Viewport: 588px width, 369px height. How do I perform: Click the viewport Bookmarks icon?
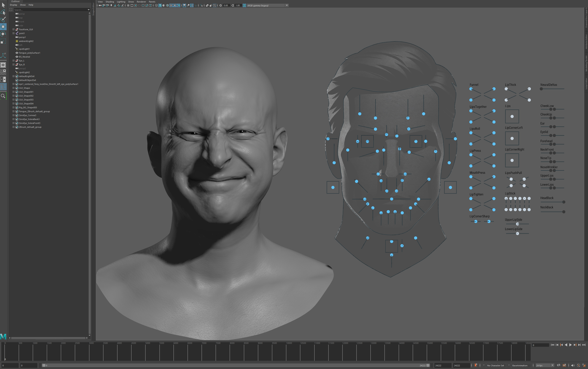click(111, 5)
